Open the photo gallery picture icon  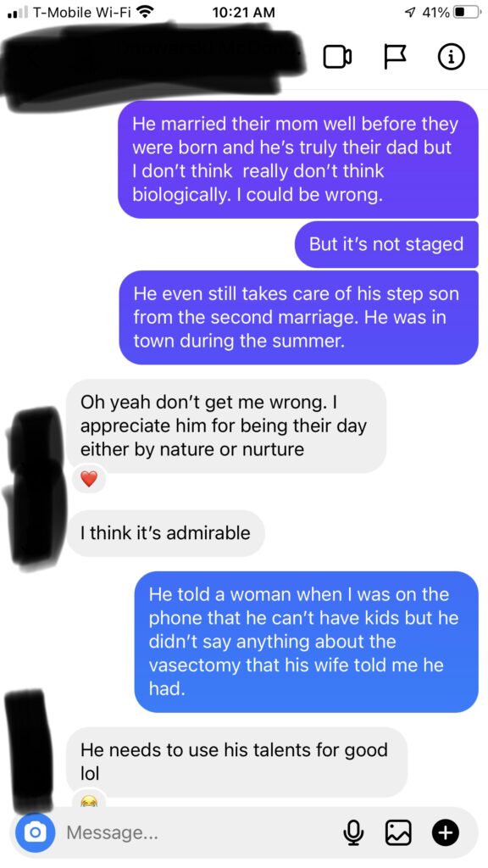coord(398,832)
